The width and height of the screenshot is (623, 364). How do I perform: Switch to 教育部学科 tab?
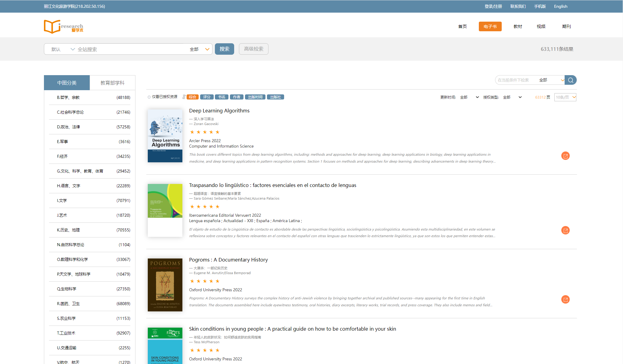click(x=113, y=83)
